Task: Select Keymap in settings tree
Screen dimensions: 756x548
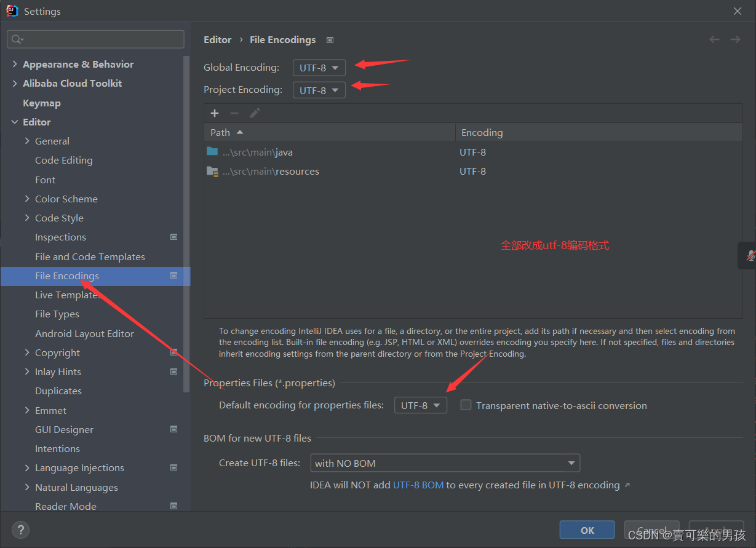Action: point(42,103)
